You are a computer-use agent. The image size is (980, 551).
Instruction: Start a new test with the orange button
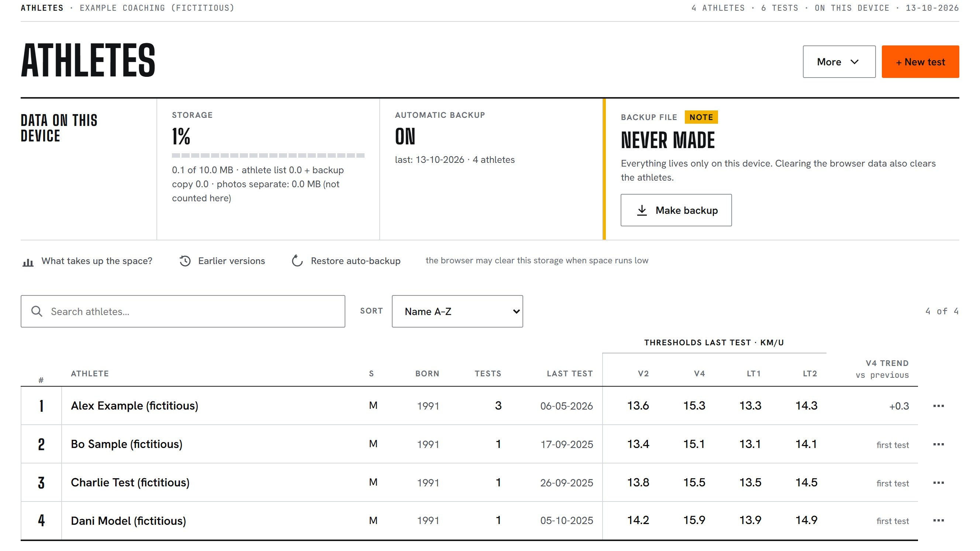click(x=920, y=62)
